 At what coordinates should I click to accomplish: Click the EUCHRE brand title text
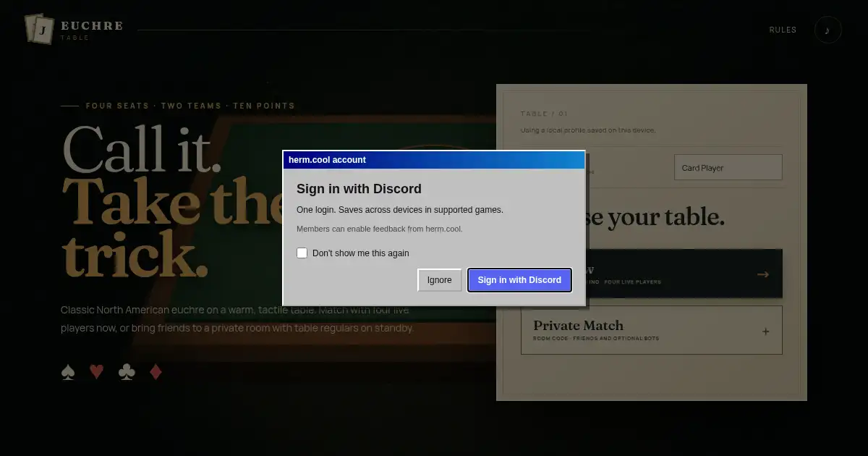pos(92,26)
